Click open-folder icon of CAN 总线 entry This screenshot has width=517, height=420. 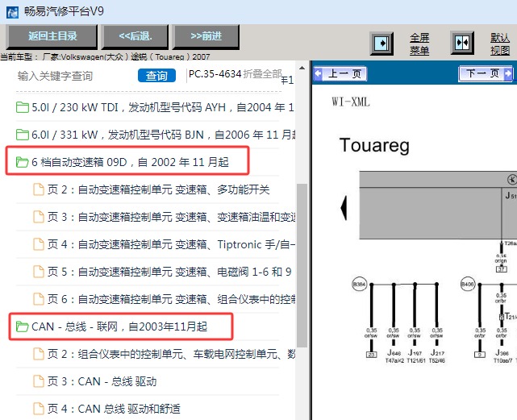click(23, 326)
